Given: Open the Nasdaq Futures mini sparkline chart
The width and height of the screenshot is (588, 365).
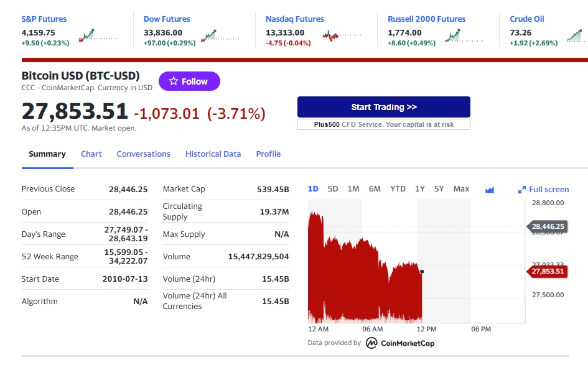Looking at the screenshot, I should (342, 35).
